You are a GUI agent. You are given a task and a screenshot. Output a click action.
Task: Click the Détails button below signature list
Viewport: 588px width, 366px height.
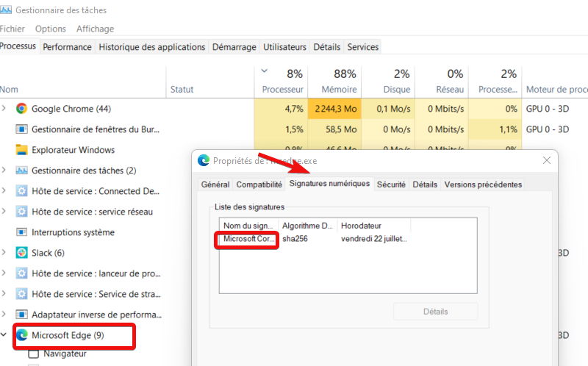click(435, 312)
